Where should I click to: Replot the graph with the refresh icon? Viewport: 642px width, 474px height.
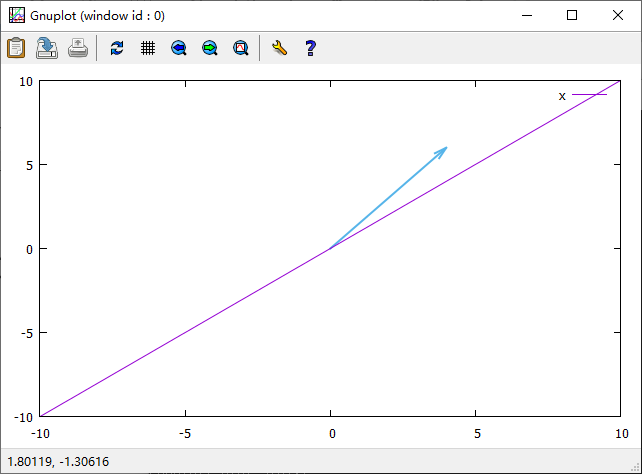coord(117,48)
